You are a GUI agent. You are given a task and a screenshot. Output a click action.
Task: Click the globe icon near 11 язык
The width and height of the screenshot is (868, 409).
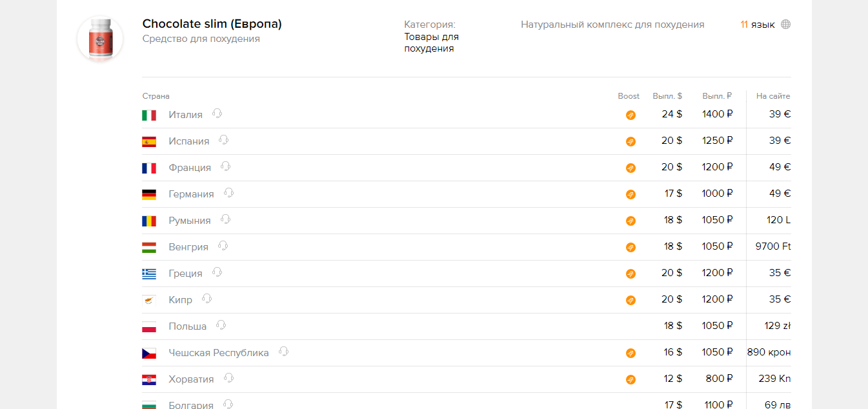[x=785, y=25]
